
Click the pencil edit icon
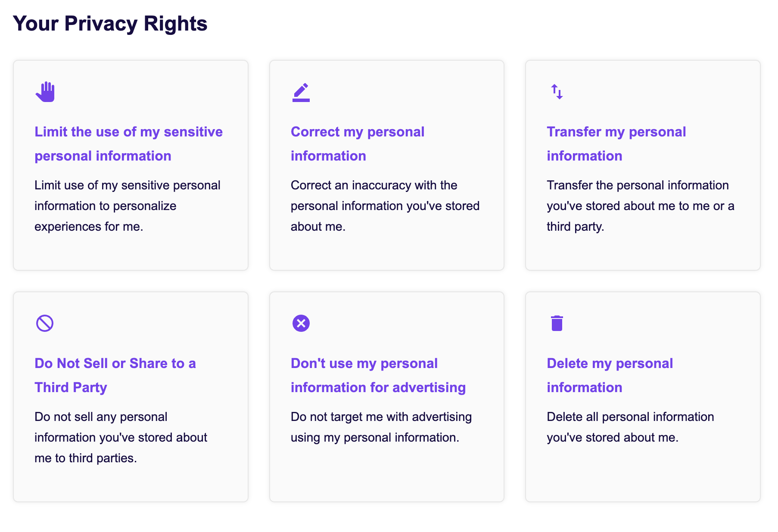point(301,92)
